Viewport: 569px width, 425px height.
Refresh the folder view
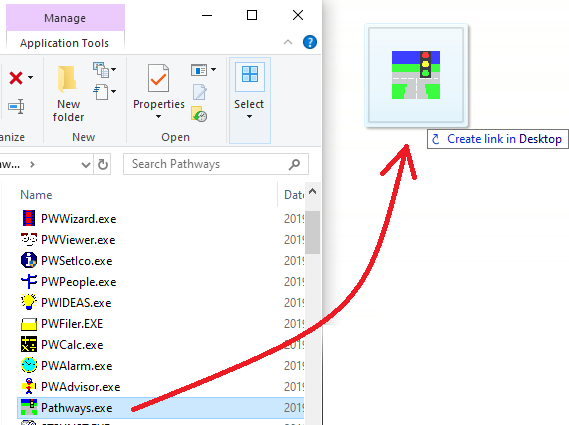pyautogui.click(x=103, y=164)
